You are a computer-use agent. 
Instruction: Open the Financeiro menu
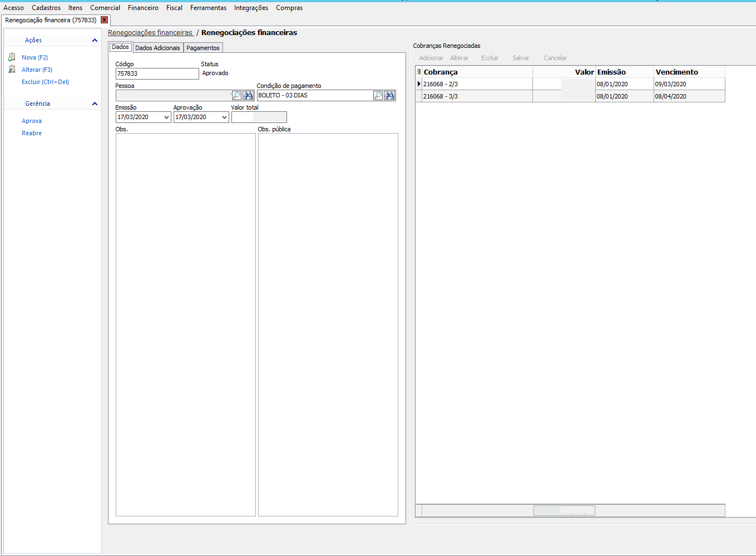[143, 8]
